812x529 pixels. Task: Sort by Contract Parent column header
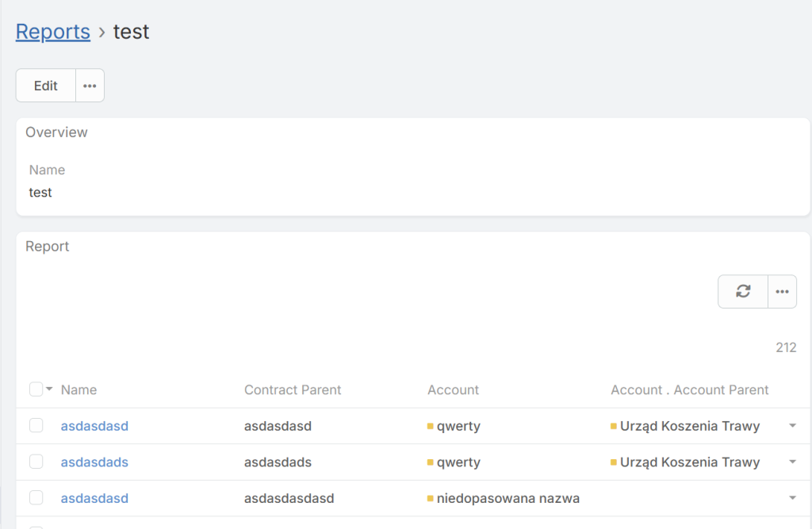[x=293, y=390]
